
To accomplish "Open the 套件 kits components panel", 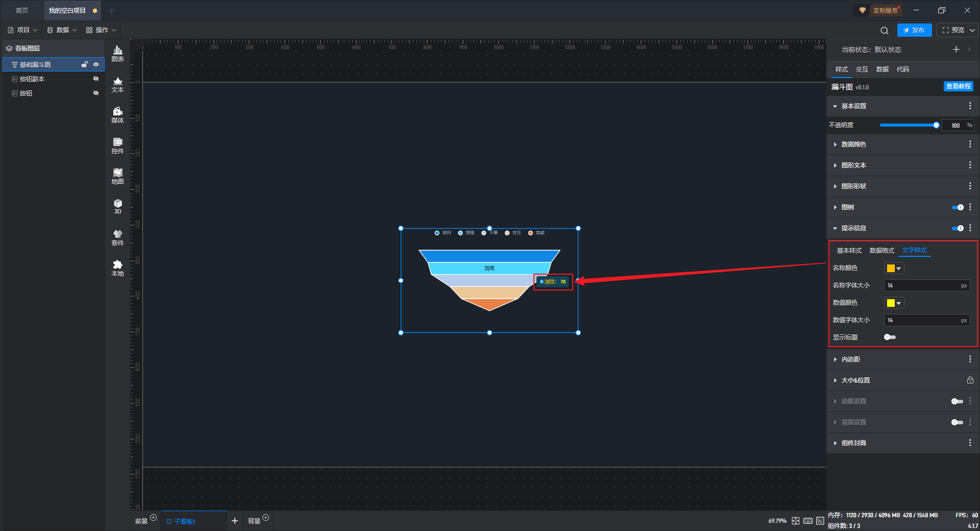I will coord(117,237).
